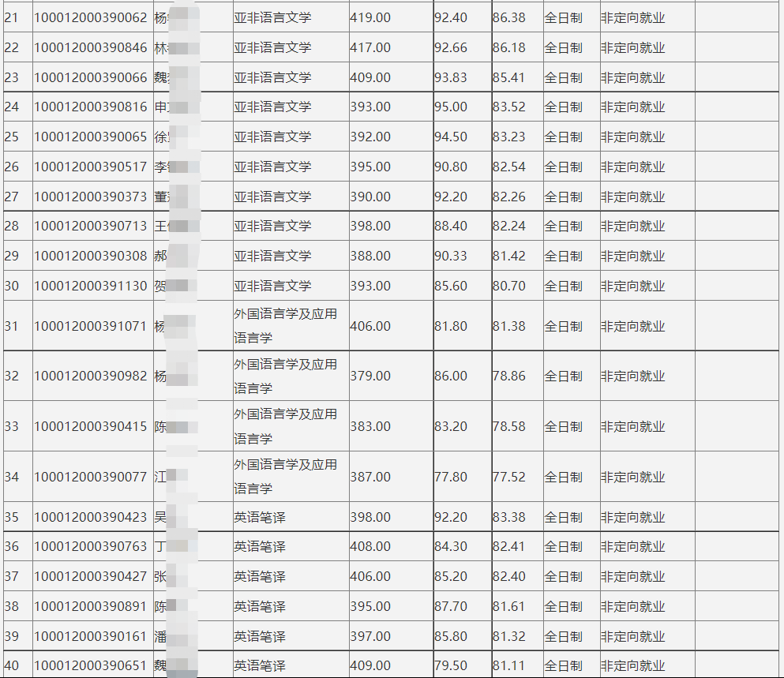The height and width of the screenshot is (678, 784).
Task: Click 亚非语言文学 in row 30
Action: (272, 286)
